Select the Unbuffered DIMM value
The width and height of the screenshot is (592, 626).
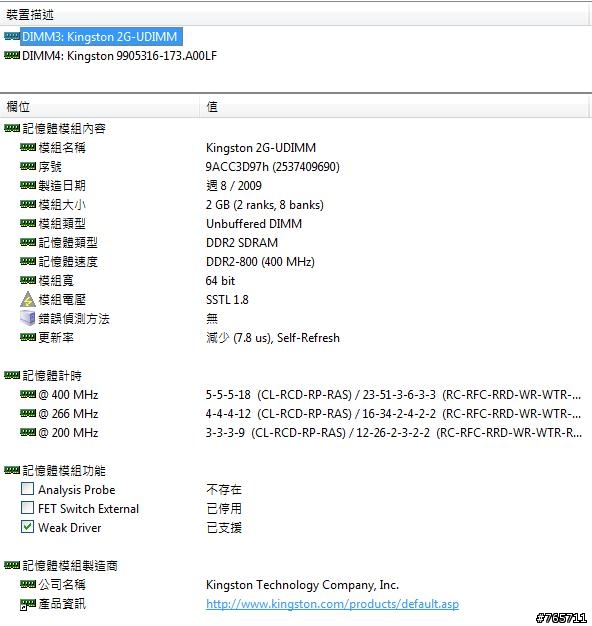pos(254,224)
